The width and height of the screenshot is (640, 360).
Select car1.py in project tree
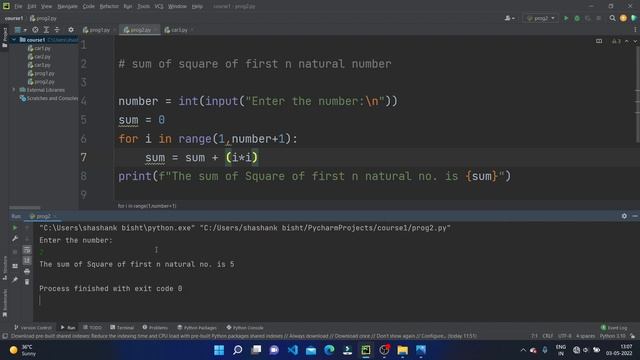click(39, 48)
